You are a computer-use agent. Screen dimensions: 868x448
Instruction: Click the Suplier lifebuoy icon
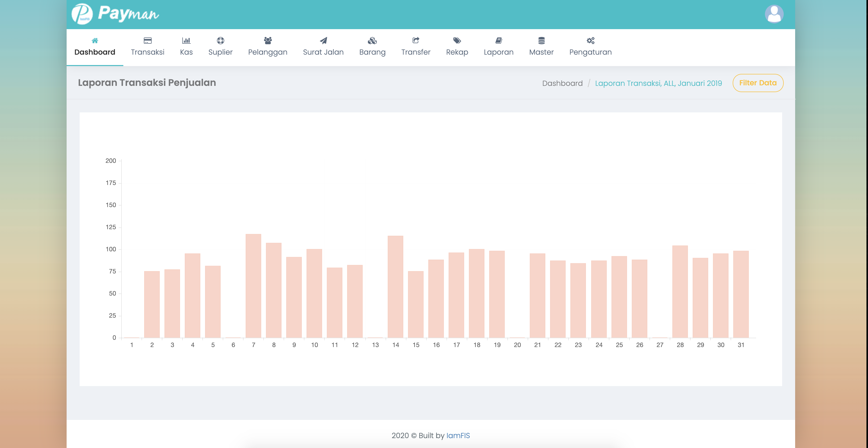220,41
